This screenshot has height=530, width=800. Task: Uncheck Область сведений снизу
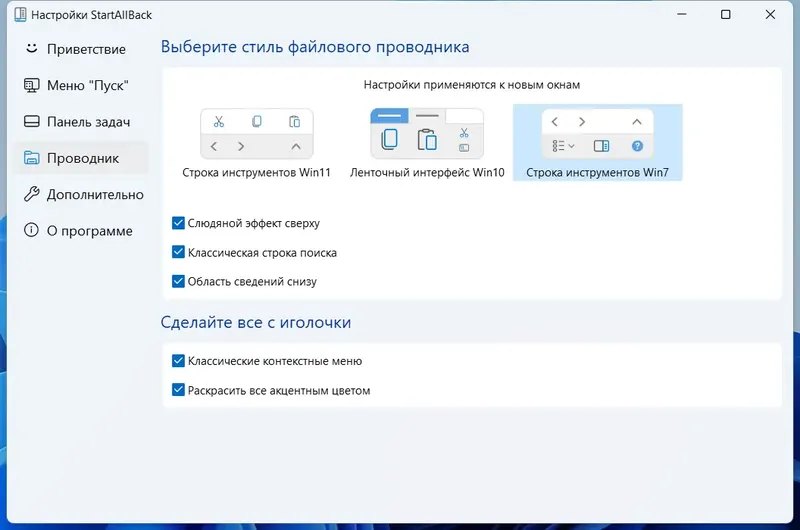(178, 281)
